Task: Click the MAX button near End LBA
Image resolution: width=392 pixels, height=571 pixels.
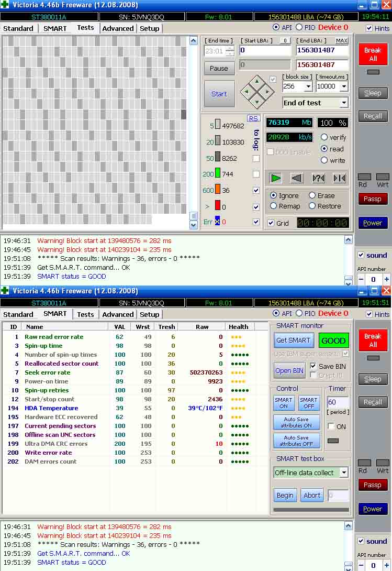Action: coord(341,40)
